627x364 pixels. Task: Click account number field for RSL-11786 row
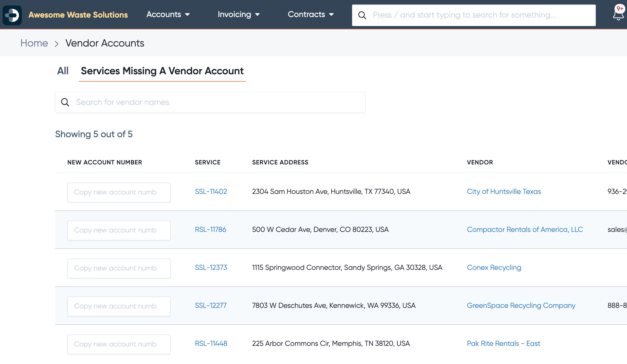[x=119, y=230]
